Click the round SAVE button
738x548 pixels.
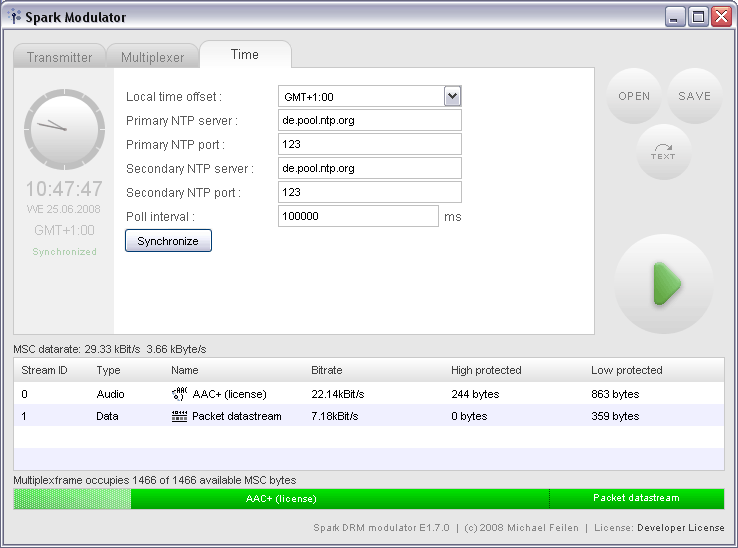click(695, 96)
